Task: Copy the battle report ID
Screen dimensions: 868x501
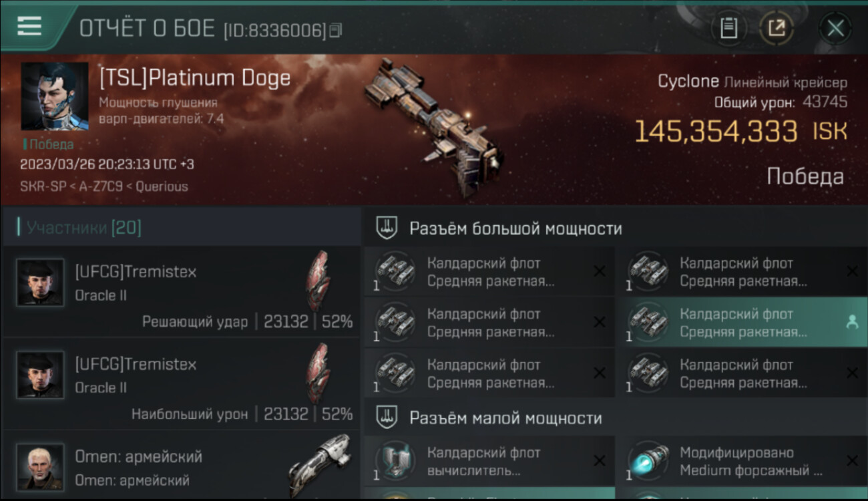Action: click(336, 31)
